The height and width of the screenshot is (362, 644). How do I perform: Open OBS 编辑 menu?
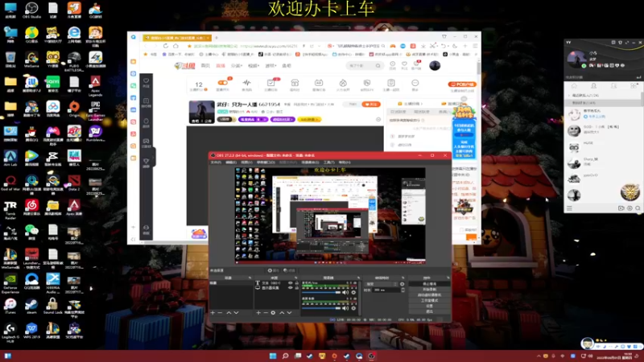(x=231, y=162)
